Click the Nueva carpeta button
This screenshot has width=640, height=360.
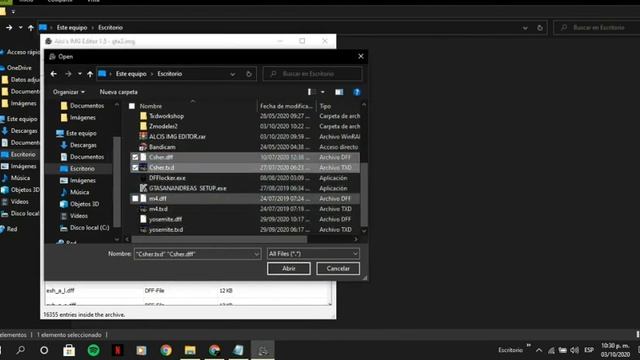(118, 92)
